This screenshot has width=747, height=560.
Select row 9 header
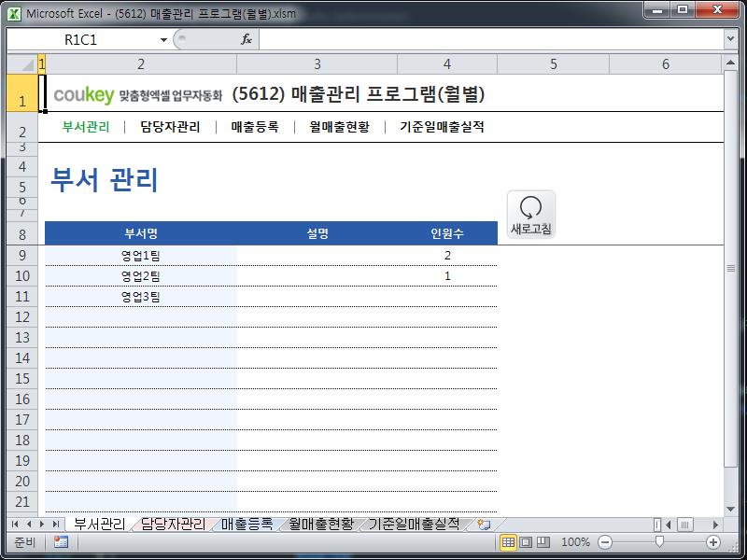point(22,255)
